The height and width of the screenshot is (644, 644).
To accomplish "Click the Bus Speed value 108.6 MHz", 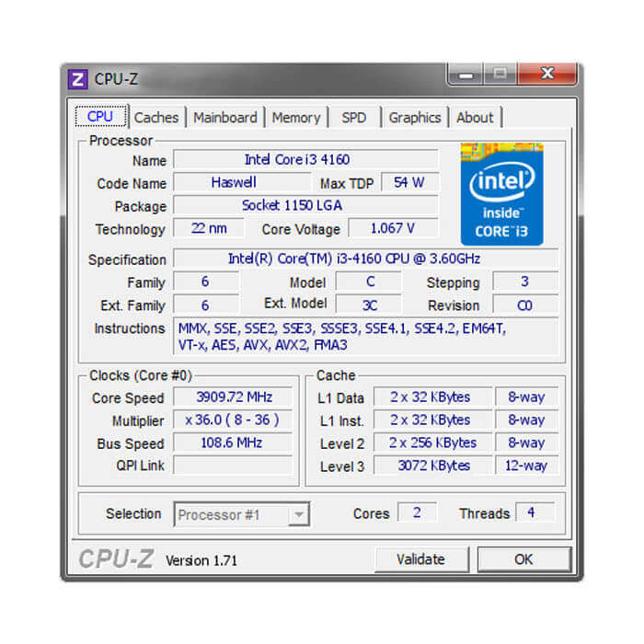I will [233, 443].
